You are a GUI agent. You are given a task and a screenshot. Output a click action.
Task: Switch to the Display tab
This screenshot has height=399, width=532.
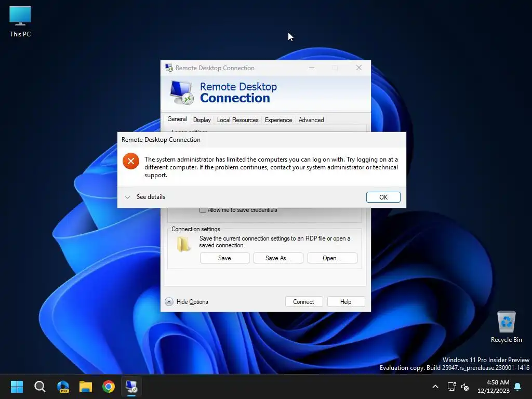202,120
